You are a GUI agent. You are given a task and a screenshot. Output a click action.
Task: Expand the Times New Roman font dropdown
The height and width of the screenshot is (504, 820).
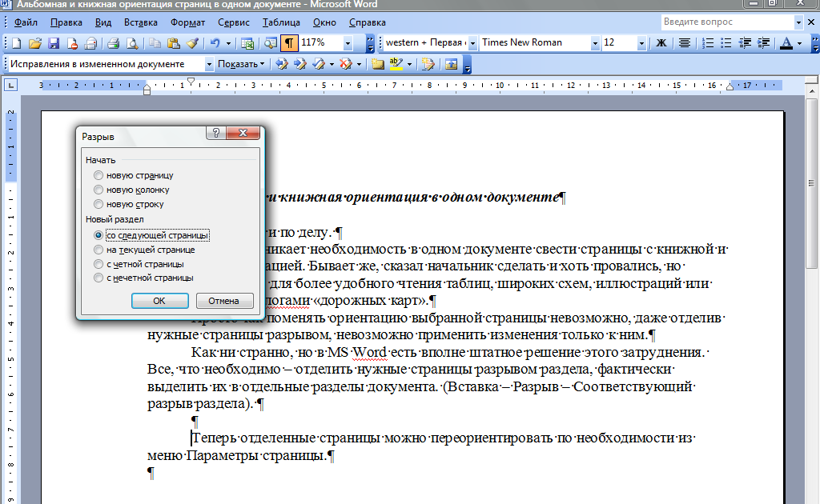click(595, 43)
